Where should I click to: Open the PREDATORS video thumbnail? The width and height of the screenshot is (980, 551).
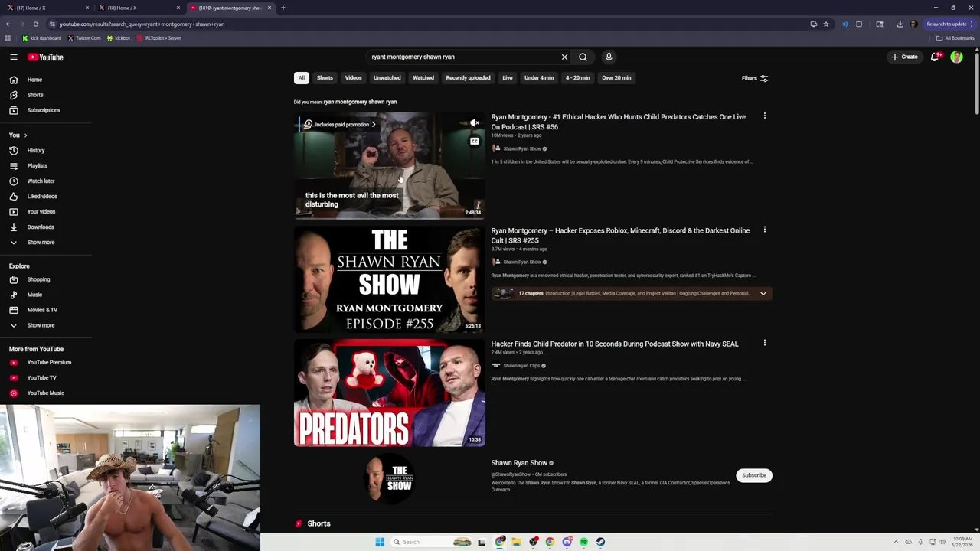pyautogui.click(x=389, y=393)
